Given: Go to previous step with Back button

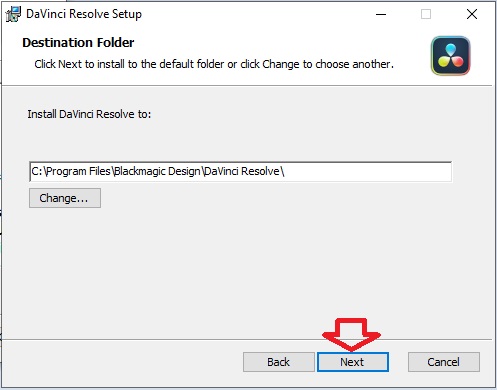Looking at the screenshot, I should tap(279, 362).
